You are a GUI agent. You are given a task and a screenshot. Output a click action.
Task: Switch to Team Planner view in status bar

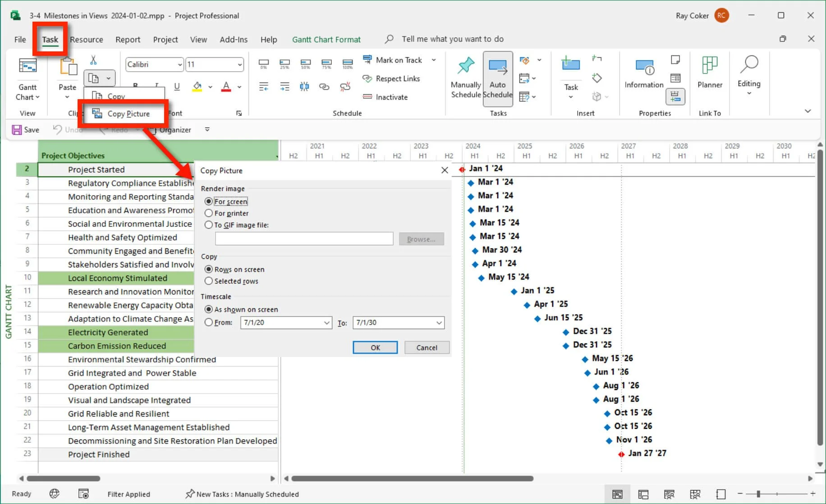pyautogui.click(x=669, y=495)
